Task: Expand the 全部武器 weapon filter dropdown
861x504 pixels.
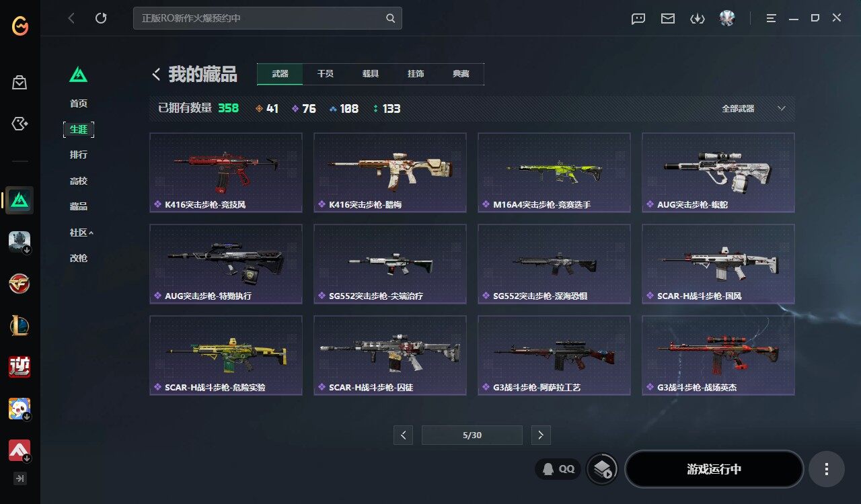Action: [x=753, y=108]
